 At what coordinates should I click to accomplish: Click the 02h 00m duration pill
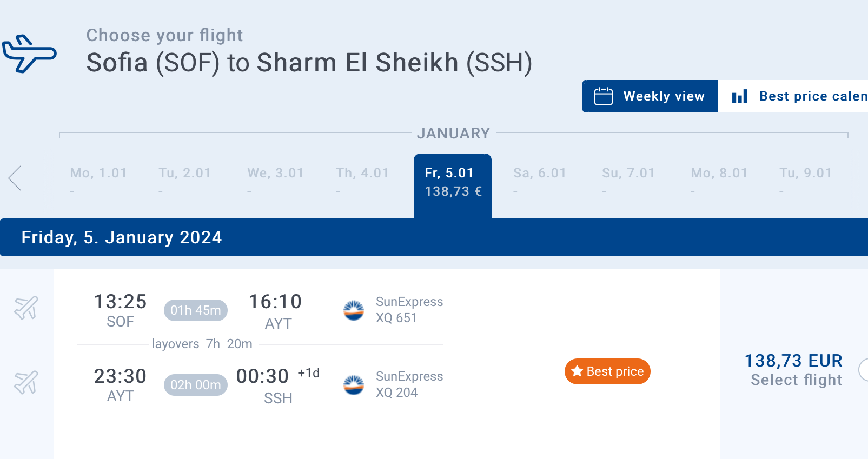(195, 385)
